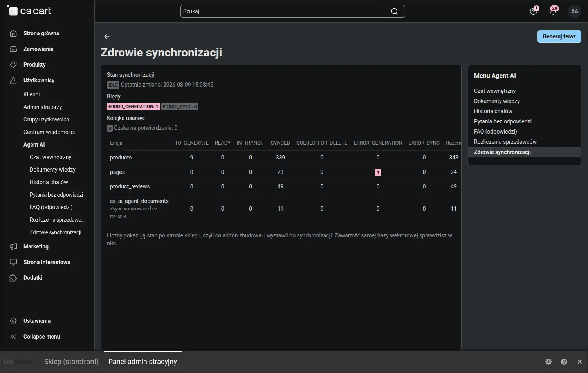Open Pytania bez odpowiedzi in left sidebar
Viewport: 588px width, 373px height.
pyautogui.click(x=56, y=195)
